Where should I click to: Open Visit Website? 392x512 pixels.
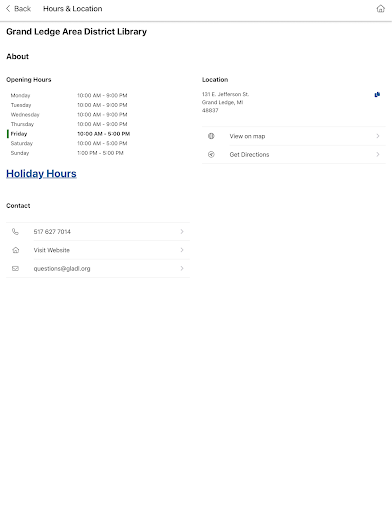pyautogui.click(x=98, y=250)
